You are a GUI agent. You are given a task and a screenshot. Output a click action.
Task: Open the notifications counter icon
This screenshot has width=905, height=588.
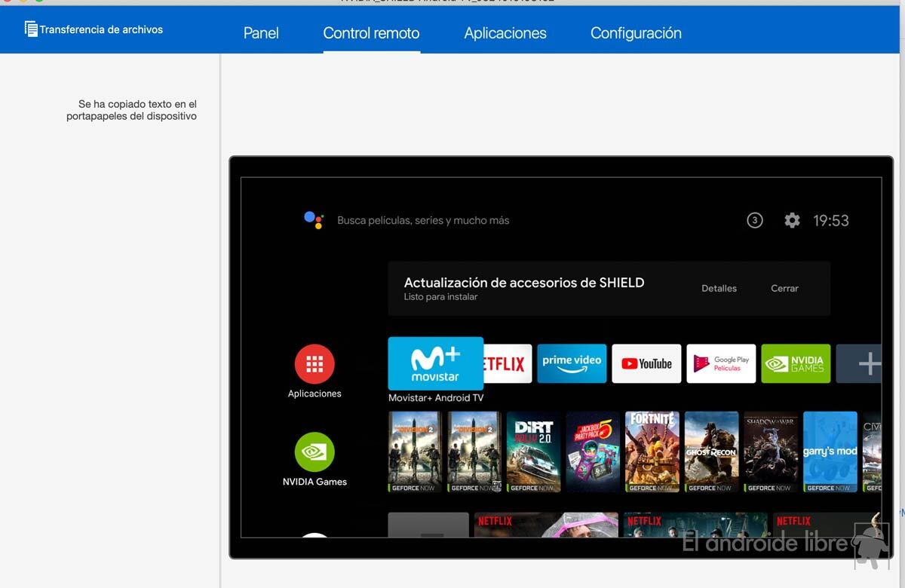[754, 220]
